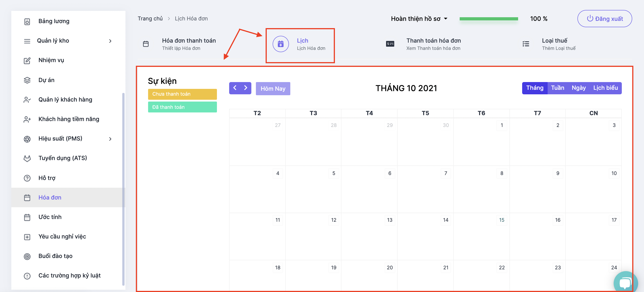The width and height of the screenshot is (644, 292).
Task: Click the Quản lý kho hamburger icon
Action: [27, 41]
